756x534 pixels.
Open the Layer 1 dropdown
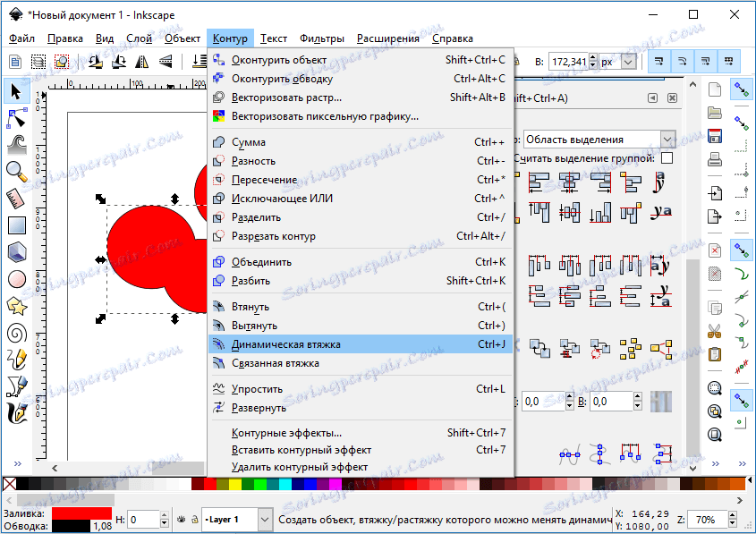(x=264, y=520)
